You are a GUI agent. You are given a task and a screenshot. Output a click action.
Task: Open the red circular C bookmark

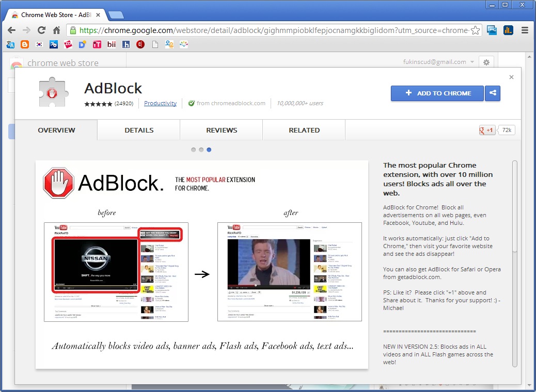[140, 44]
